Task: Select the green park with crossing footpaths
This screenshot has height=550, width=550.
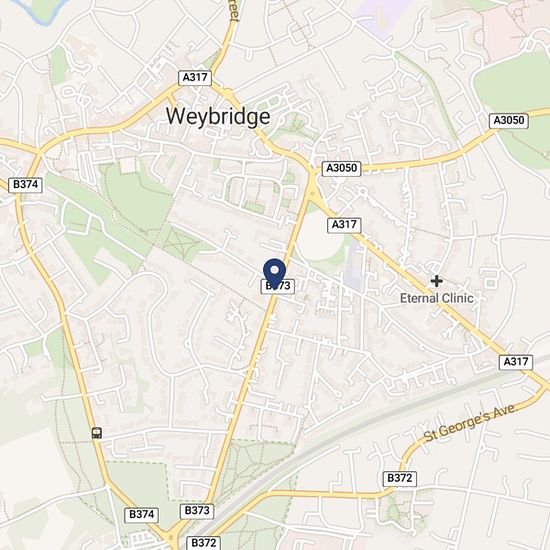Action: click(181, 241)
